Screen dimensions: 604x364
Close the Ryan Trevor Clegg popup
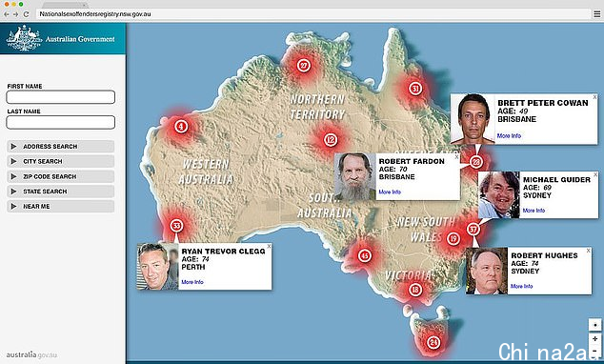[x=269, y=246]
